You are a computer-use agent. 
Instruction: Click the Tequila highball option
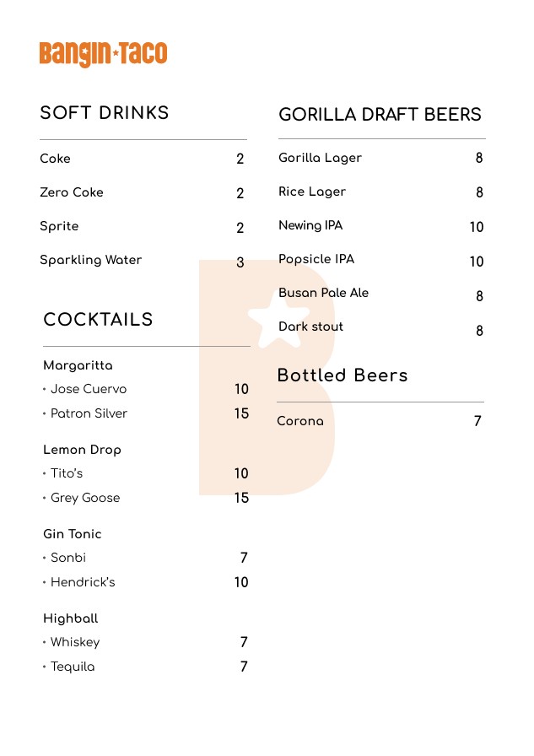click(x=73, y=667)
